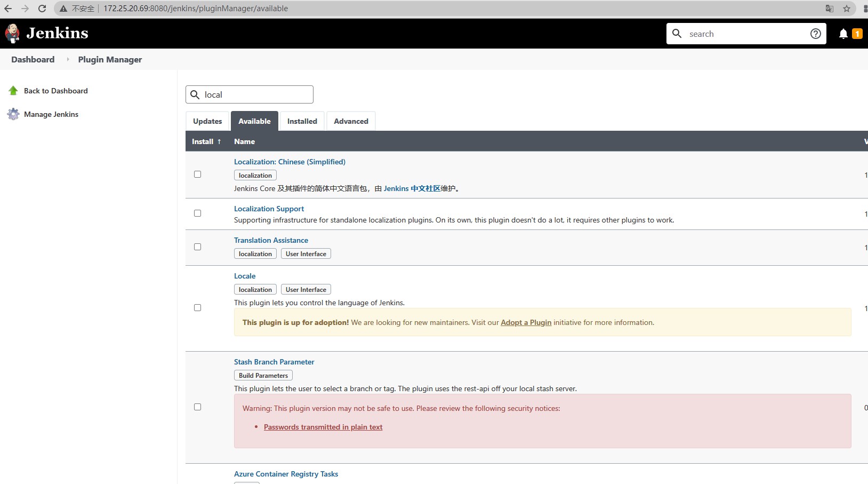Click User Interface tag under Translation Assistance
Screen dimensions: 868x484
(306, 254)
